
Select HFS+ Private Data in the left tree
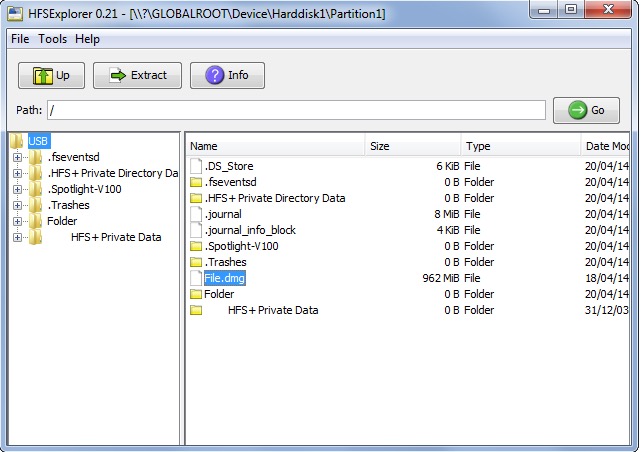click(116, 237)
